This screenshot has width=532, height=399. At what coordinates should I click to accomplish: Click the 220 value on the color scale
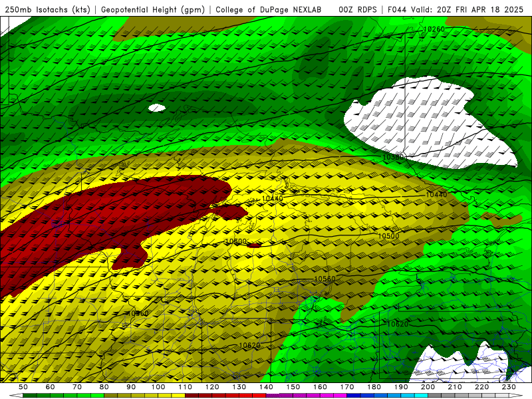pos(482,387)
